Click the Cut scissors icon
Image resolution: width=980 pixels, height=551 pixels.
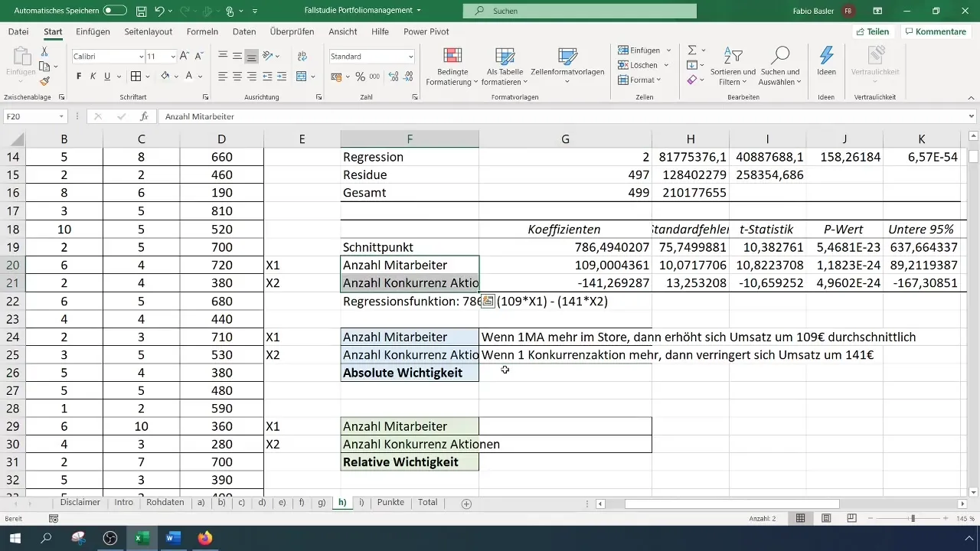pos(44,51)
